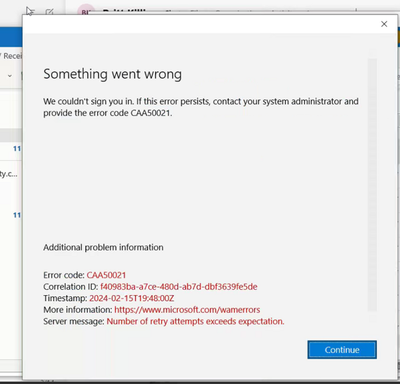Click the contact name beside the avatar

click(124, 12)
